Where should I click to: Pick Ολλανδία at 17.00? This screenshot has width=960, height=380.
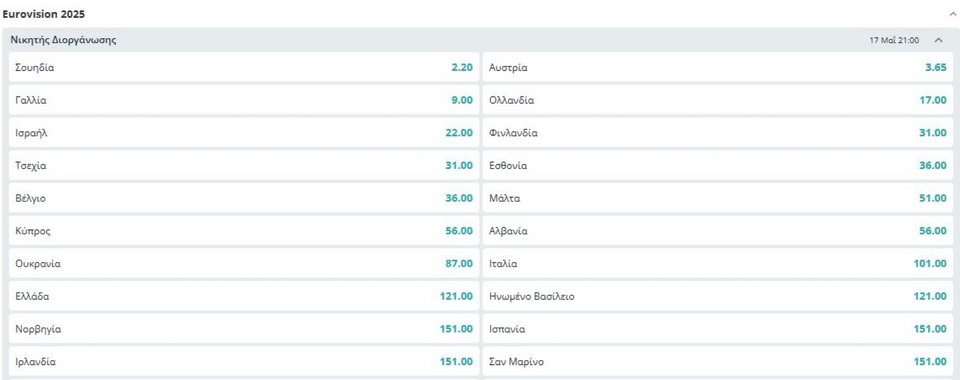718,100
